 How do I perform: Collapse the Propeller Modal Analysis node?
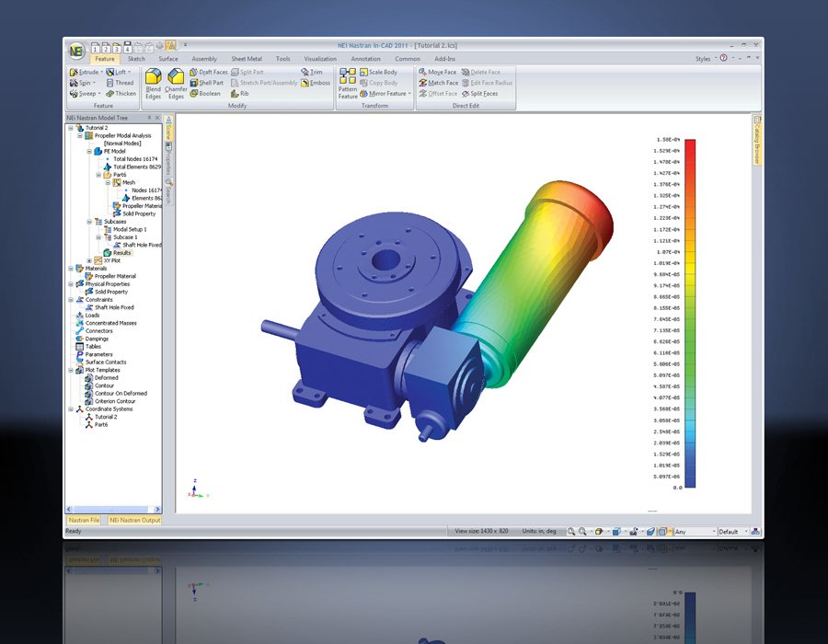pyautogui.click(x=80, y=135)
